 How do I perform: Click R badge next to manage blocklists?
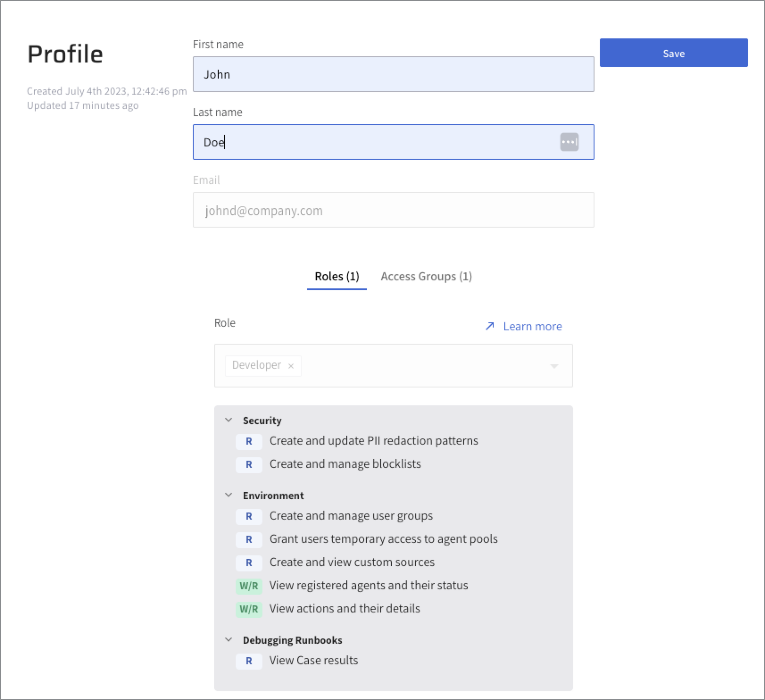[x=249, y=464]
